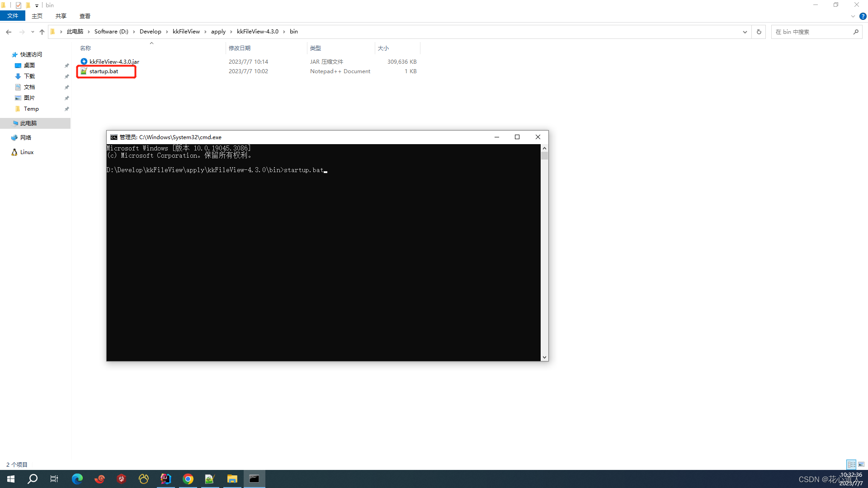
Task: Open Google Chrome from the taskbar
Action: click(188, 479)
